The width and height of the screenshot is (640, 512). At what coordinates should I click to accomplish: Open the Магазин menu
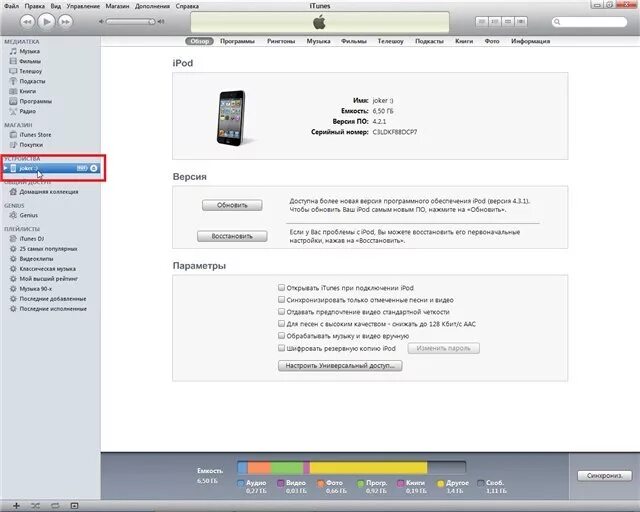pos(117,6)
